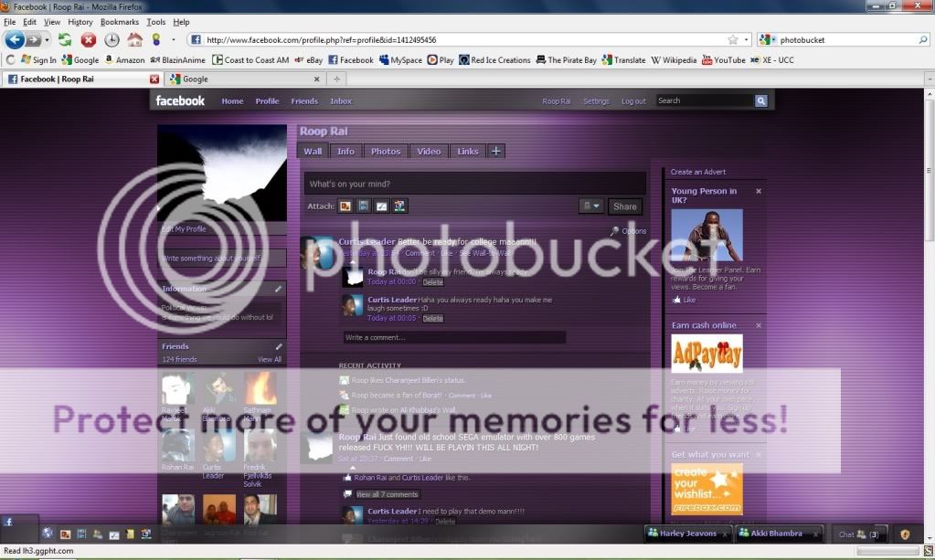Open search engine dropdown in search bar
The width and height of the screenshot is (935, 560).
tap(768, 40)
